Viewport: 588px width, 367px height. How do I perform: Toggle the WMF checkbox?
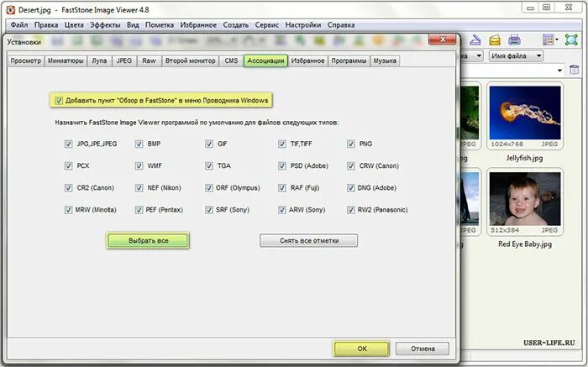pos(139,165)
